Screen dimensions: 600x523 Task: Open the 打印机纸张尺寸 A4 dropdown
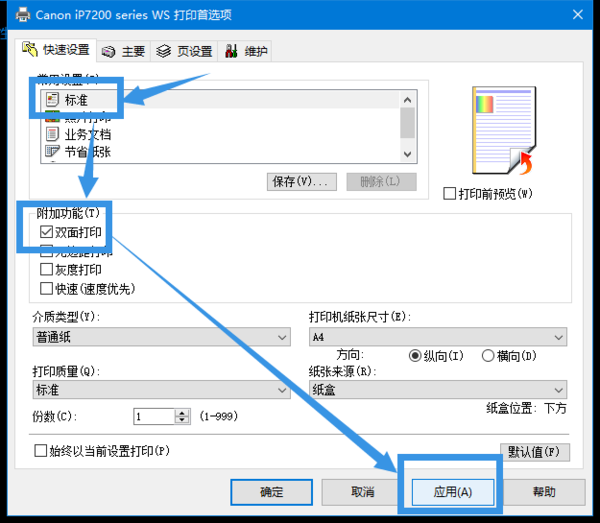[438, 337]
